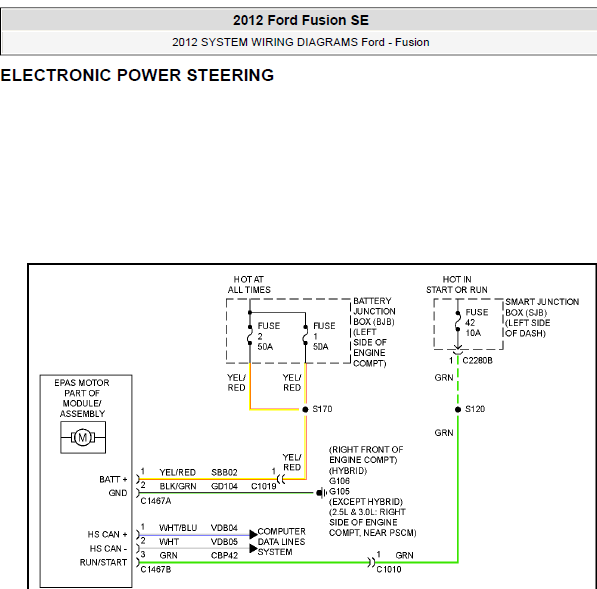Click the 'HOT AT ALL TIMES' label

[249, 284]
